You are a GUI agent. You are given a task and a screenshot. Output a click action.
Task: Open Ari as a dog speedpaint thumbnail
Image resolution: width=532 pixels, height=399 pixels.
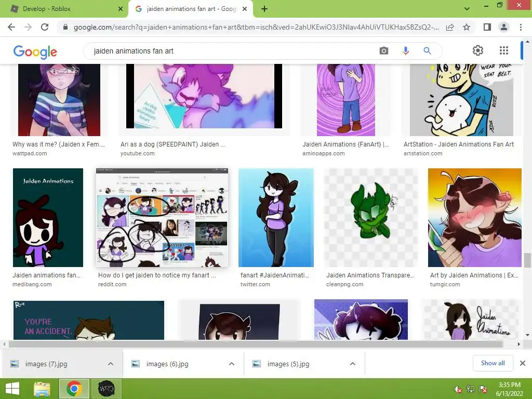point(204,96)
